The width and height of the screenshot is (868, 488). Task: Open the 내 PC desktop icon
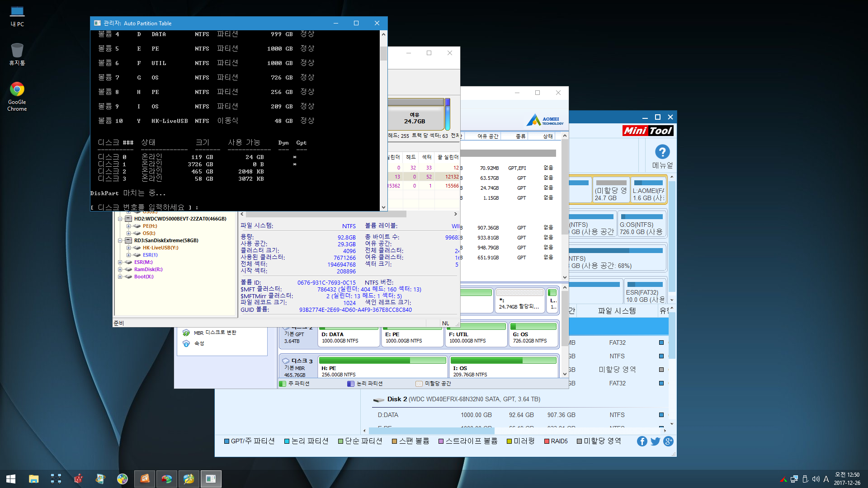17,16
